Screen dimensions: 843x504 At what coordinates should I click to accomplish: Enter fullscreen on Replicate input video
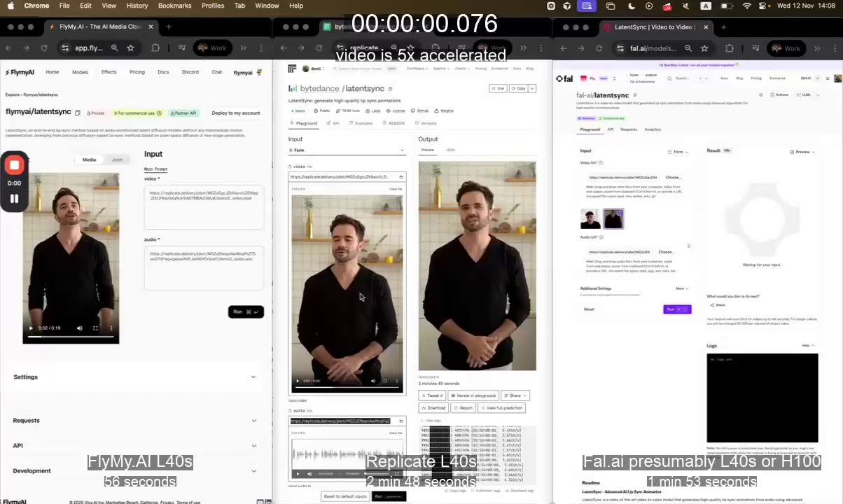(x=384, y=381)
